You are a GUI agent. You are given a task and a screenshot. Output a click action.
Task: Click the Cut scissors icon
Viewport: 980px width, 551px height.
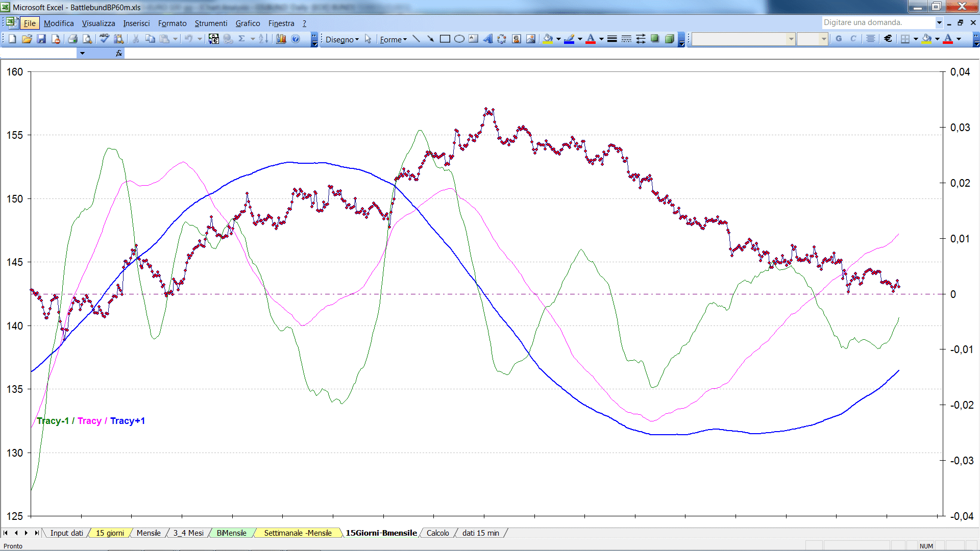coord(136,39)
